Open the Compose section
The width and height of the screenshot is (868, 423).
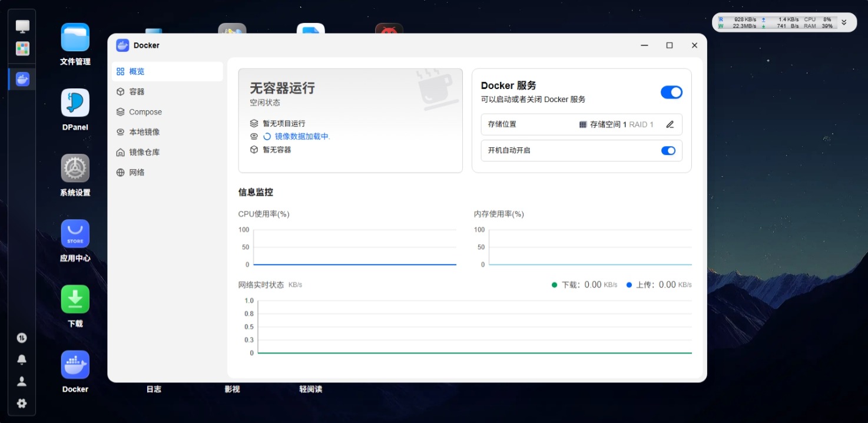click(x=167, y=112)
